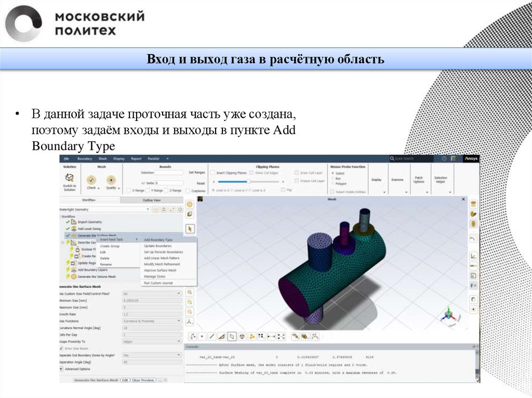Screen dimensions: 532x398
Task: Click the document page icon on right toolbar
Action: pos(473,276)
